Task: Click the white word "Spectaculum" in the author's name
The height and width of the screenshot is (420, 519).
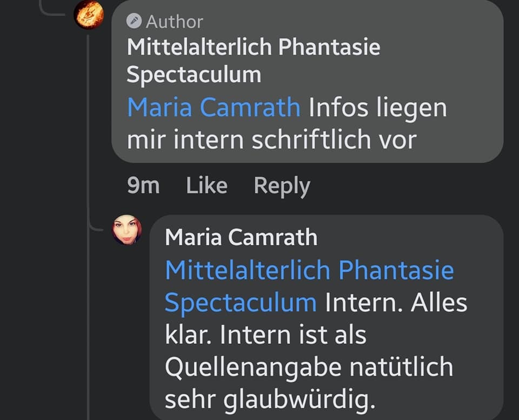Action: 194,75
